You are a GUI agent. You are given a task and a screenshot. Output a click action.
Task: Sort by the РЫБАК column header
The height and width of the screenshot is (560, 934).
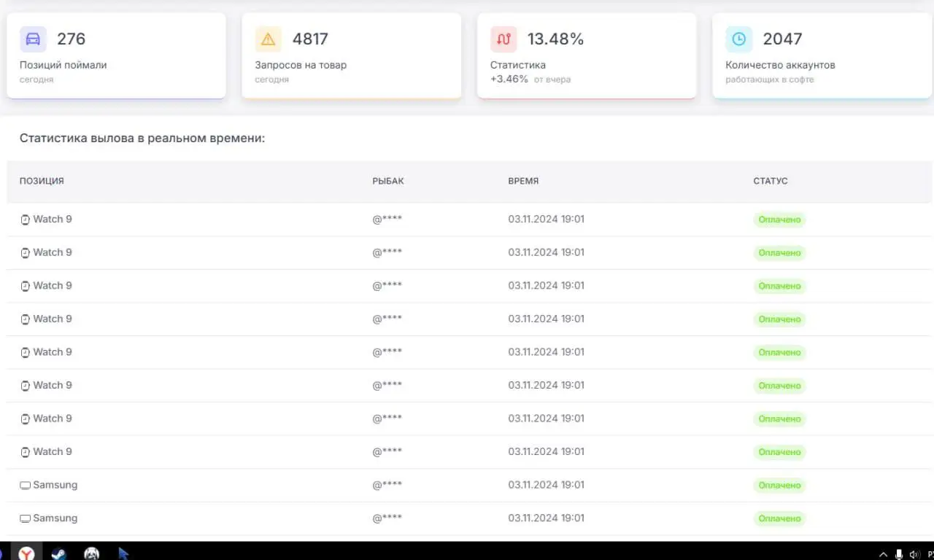click(x=388, y=181)
